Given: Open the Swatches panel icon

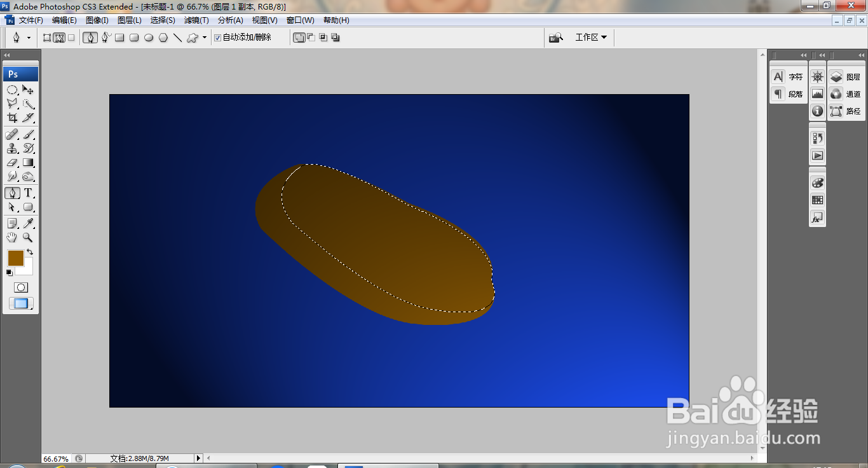Looking at the screenshot, I should (x=818, y=200).
